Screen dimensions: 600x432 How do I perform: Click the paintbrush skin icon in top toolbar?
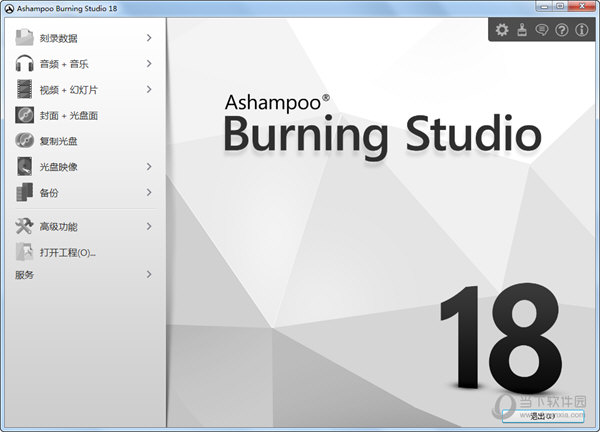coord(522,30)
